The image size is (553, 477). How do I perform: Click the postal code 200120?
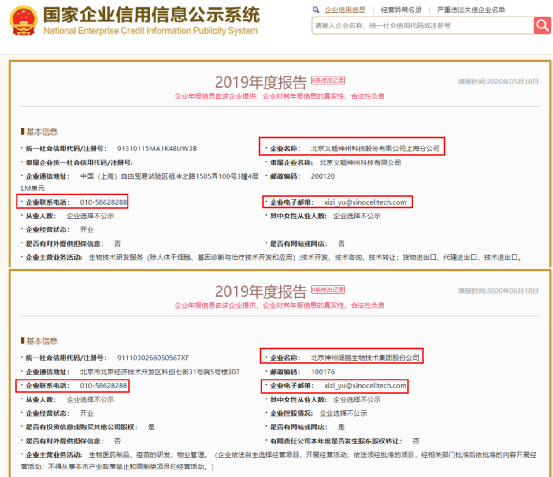pos(323,176)
